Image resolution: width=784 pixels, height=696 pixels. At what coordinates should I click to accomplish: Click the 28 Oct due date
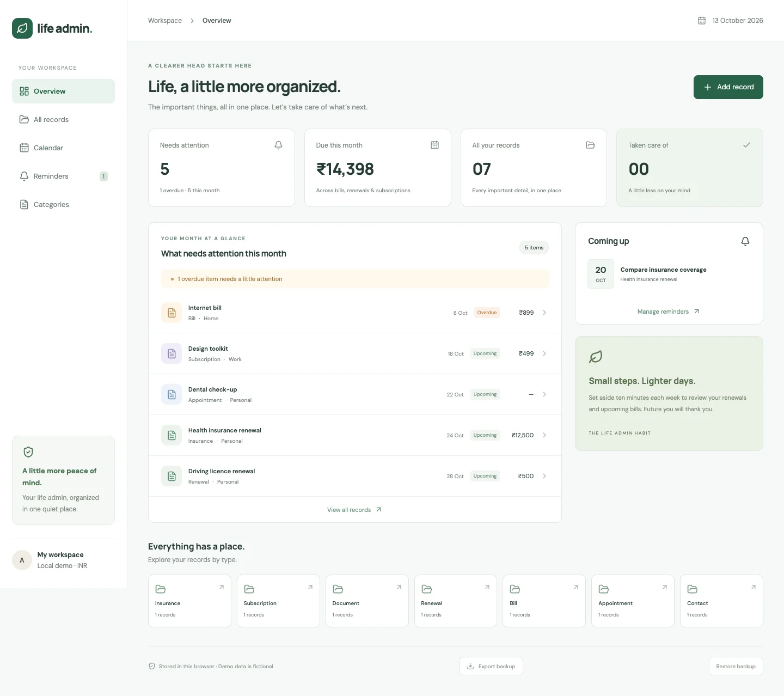click(x=455, y=477)
